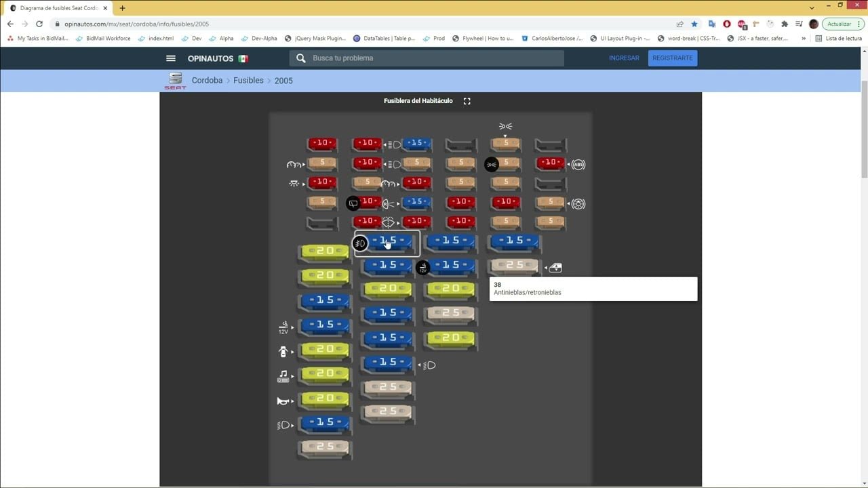868x488 pixels.
Task: Click the power window icon beside 25 fuse
Action: [x=555, y=268]
